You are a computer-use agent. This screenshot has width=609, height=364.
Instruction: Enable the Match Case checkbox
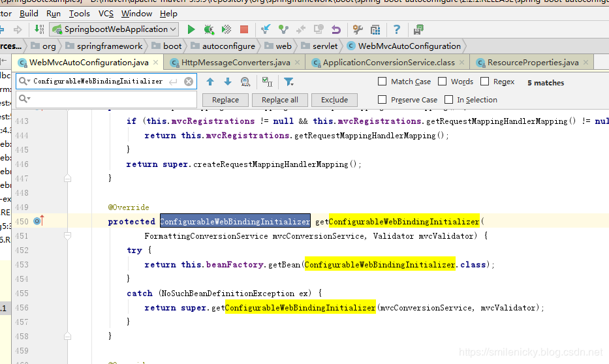[383, 82]
